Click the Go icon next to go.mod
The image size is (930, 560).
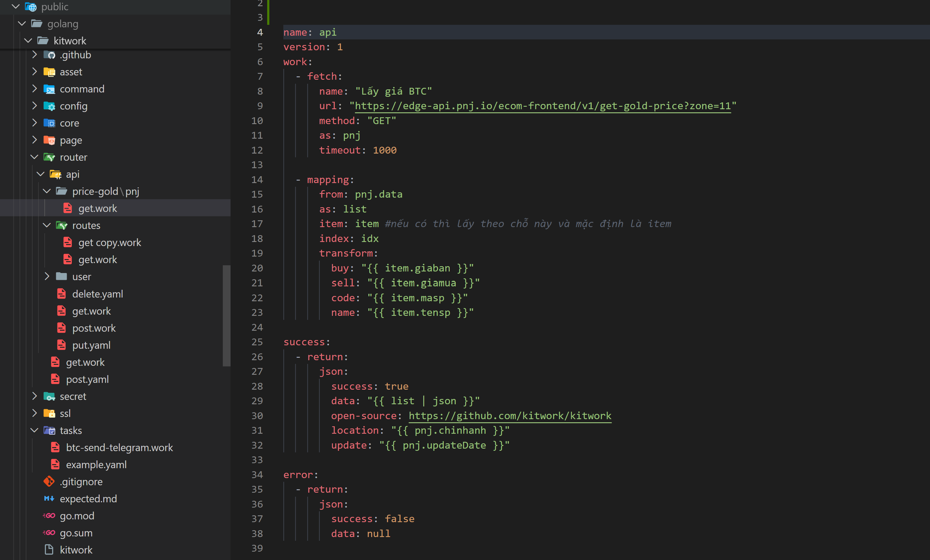(49, 516)
